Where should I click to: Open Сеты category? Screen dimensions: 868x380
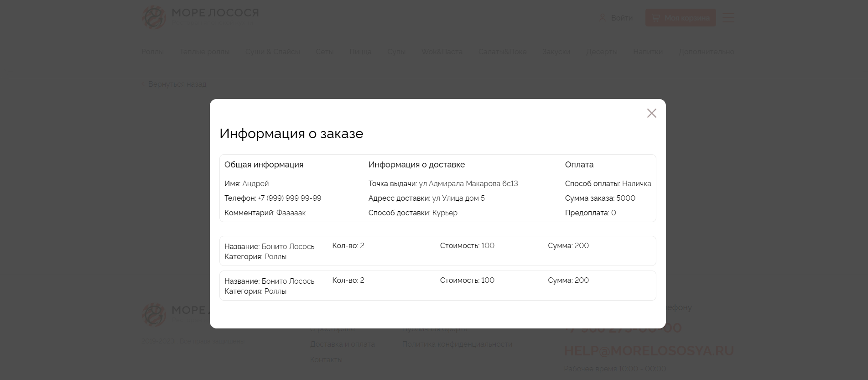pyautogui.click(x=325, y=52)
